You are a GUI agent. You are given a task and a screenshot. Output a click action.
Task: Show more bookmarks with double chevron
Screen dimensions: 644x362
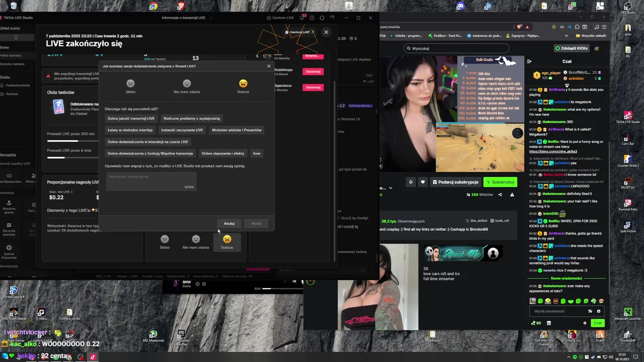(567, 36)
